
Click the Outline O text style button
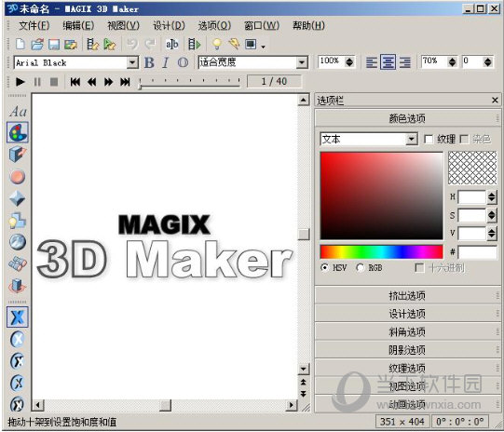(x=183, y=62)
